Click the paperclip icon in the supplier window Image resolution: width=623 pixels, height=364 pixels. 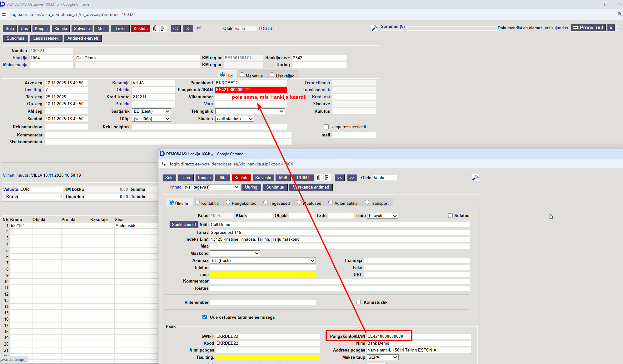pyautogui.click(x=318, y=178)
